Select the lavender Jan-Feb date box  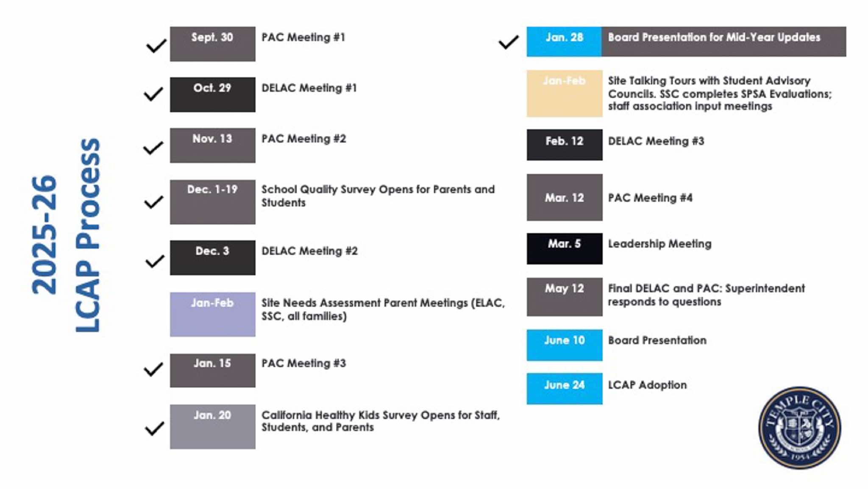pos(212,314)
